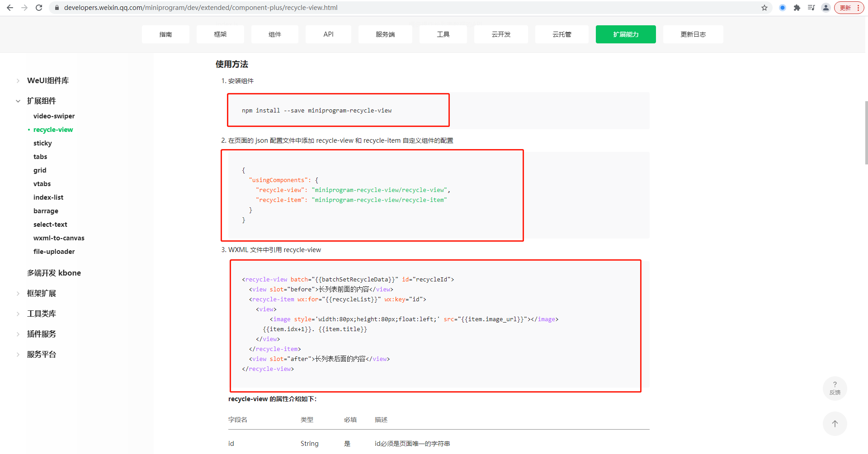Viewport: 868px width, 454px height.
Task: Open sticky component page
Action: click(x=42, y=143)
